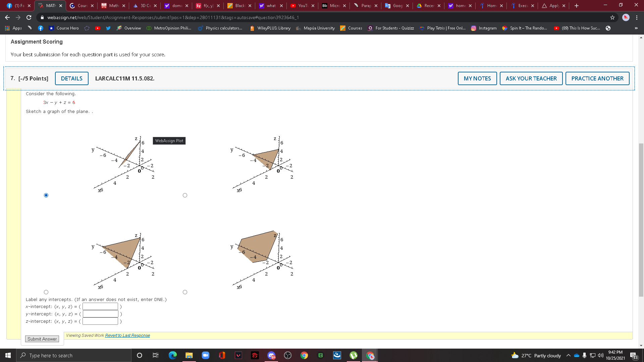Click the ASK YOUR TEACHER button
This screenshot has height=362, width=644.
click(x=531, y=78)
